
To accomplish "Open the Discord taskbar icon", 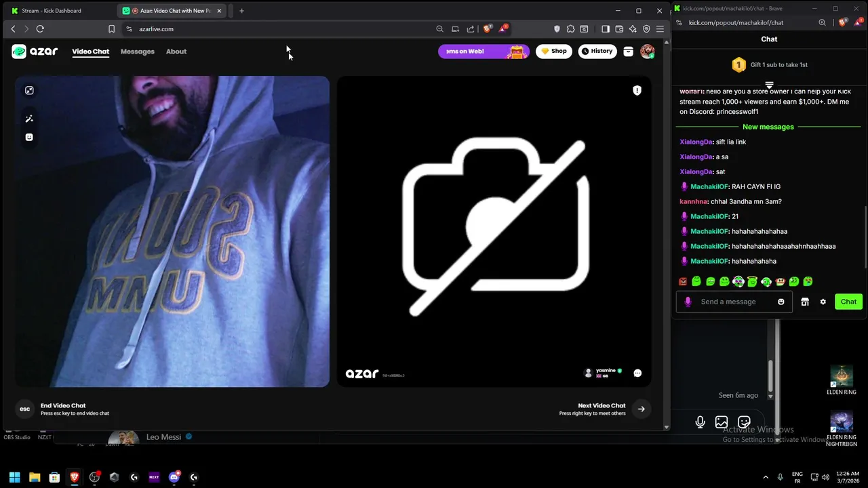I will [x=174, y=477].
